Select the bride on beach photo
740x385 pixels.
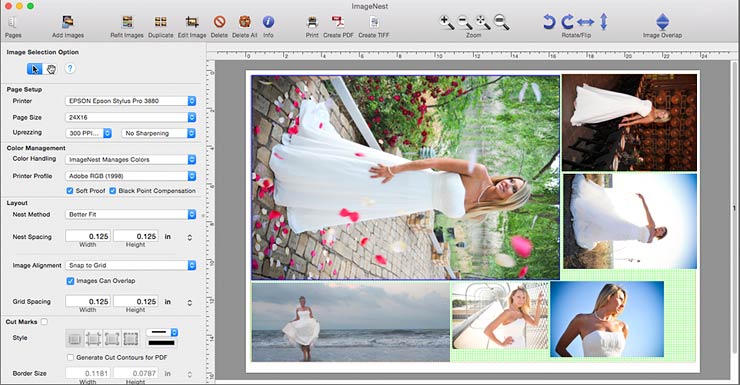351,322
